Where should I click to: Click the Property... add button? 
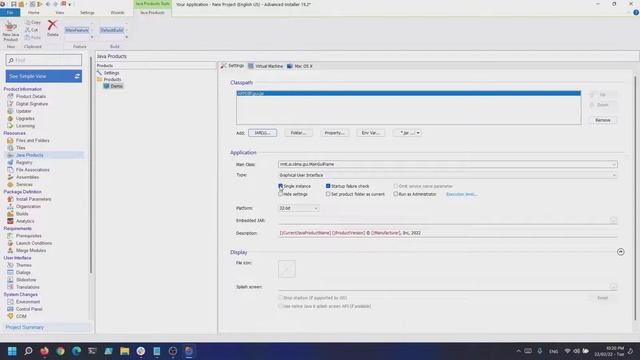(334, 133)
